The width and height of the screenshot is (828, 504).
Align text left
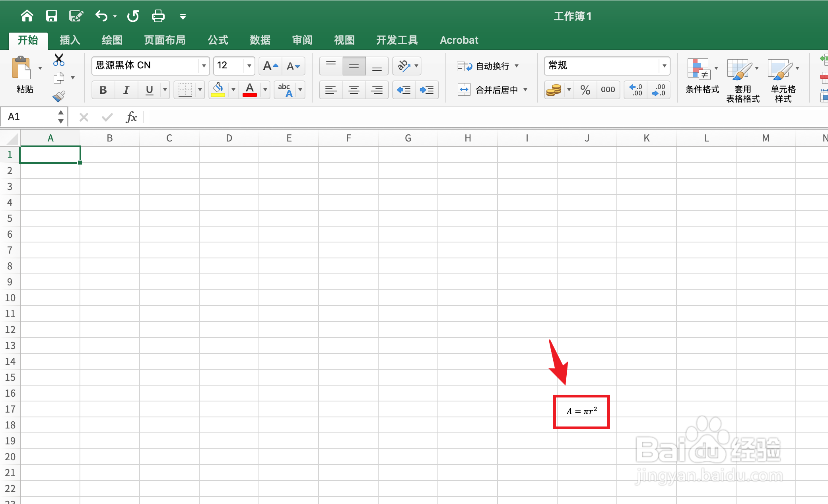click(331, 90)
